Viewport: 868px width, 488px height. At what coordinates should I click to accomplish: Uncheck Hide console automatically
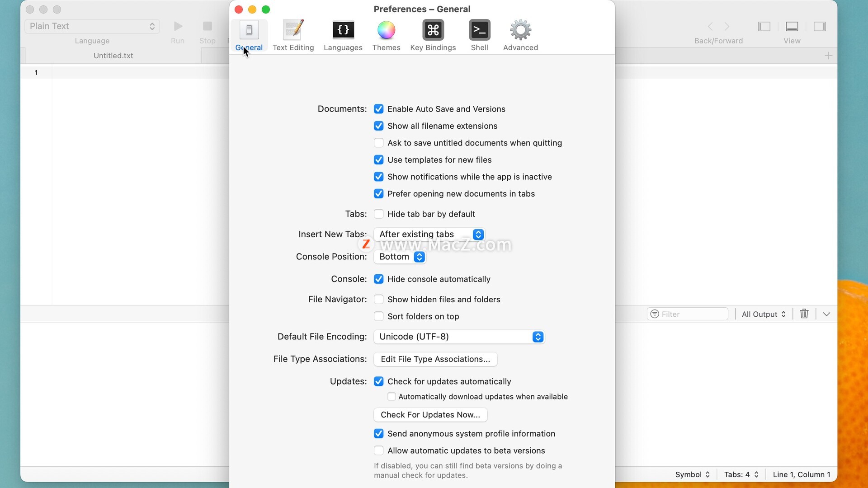tap(379, 279)
